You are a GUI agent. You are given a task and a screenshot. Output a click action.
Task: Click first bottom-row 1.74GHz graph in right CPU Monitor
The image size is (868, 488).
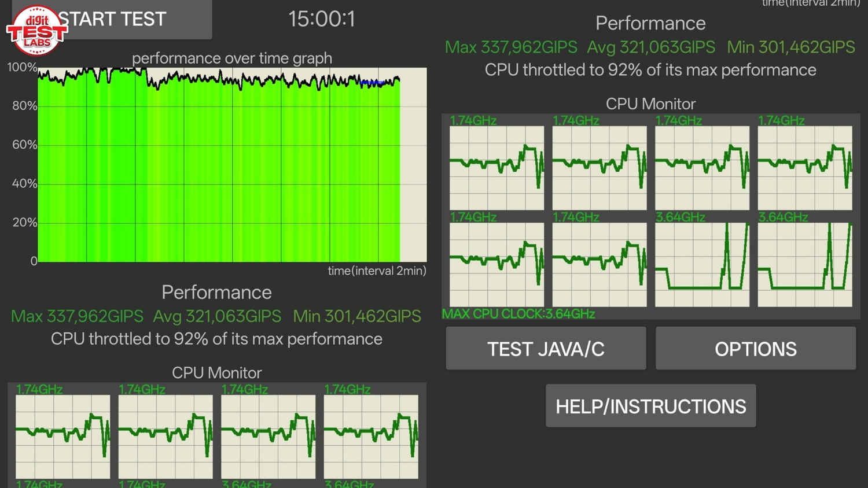(x=496, y=264)
